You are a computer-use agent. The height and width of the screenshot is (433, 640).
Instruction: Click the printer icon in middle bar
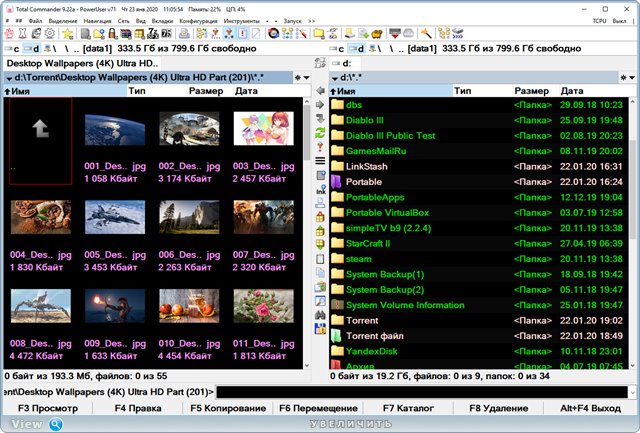[320, 203]
